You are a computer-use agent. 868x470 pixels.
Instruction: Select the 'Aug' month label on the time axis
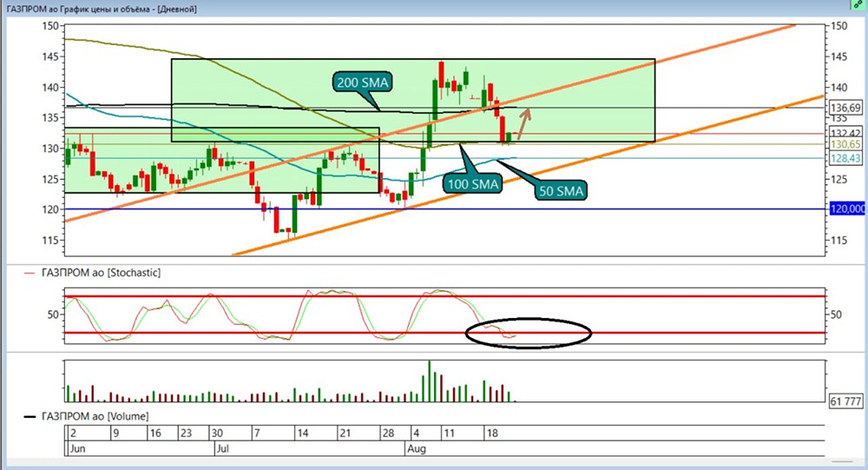[x=417, y=448]
